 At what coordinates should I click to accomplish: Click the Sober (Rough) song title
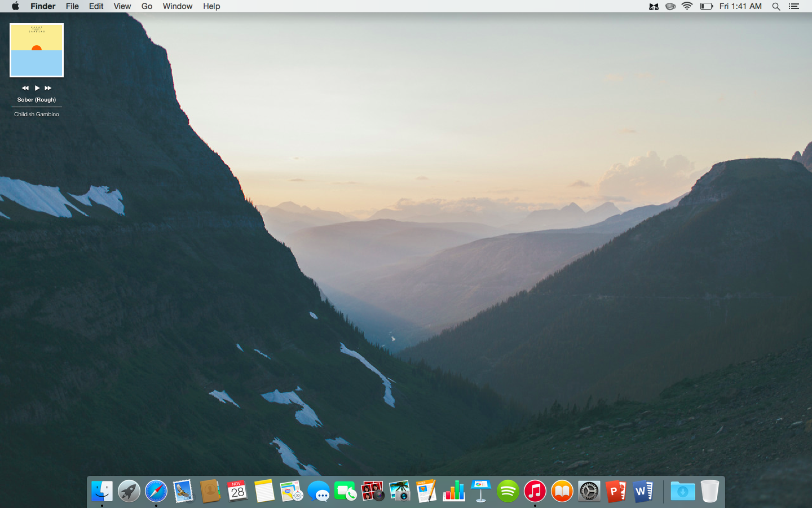37,100
